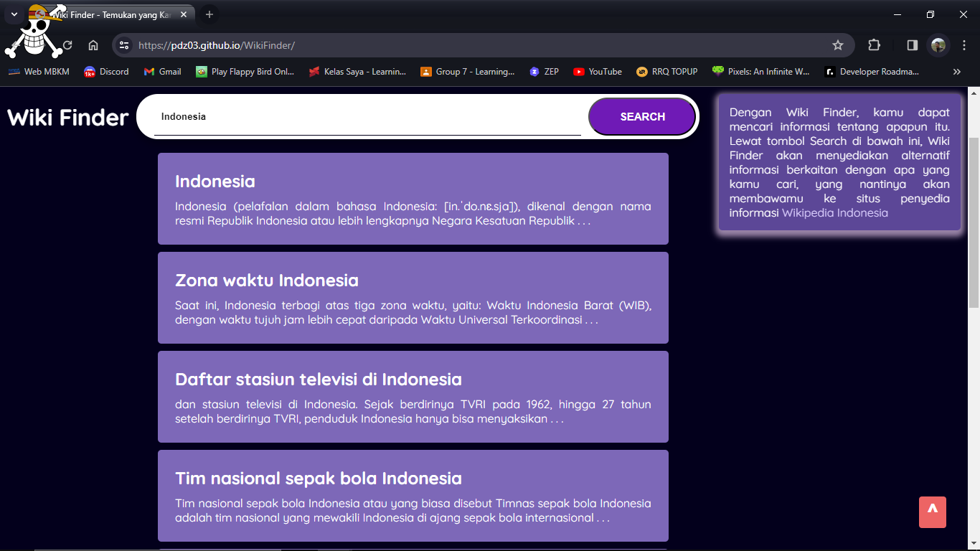The height and width of the screenshot is (551, 980).
Task: Open the YouTube bookmark
Action: pos(598,72)
